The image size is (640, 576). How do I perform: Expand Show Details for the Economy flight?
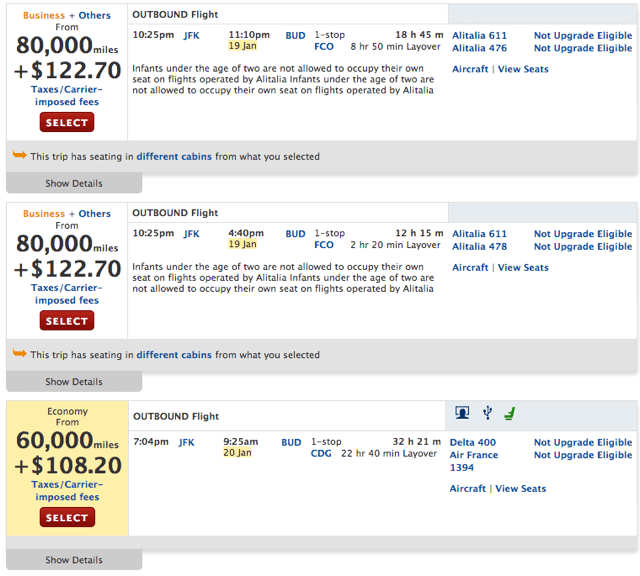74,560
